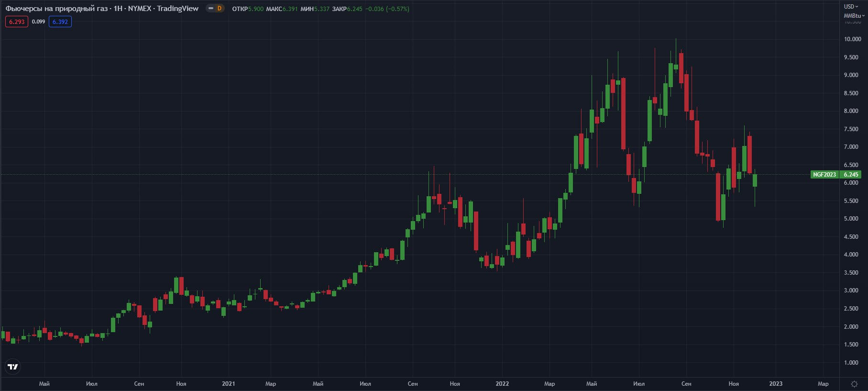Click the МИН low value 5.337
The height and width of the screenshot is (391, 868).
322,9
